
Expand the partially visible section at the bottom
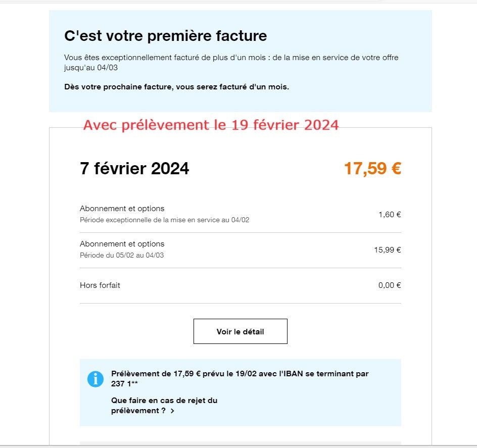[240, 444]
